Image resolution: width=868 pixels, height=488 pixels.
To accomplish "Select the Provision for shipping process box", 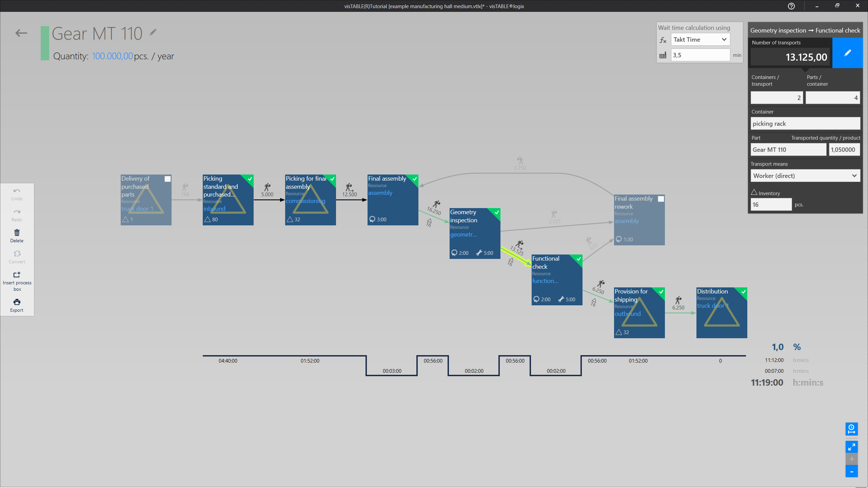I will coord(639,313).
